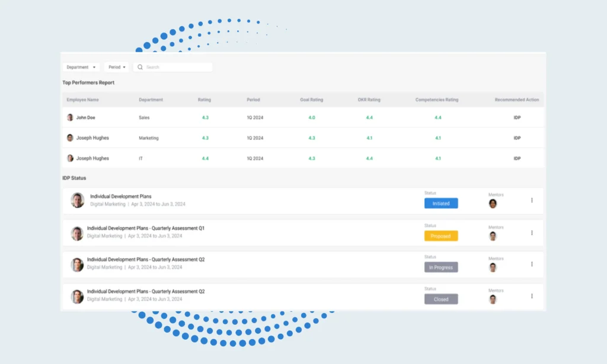Click mentor avatar on Closed plan row
This screenshot has height=364, width=607.
click(x=493, y=299)
